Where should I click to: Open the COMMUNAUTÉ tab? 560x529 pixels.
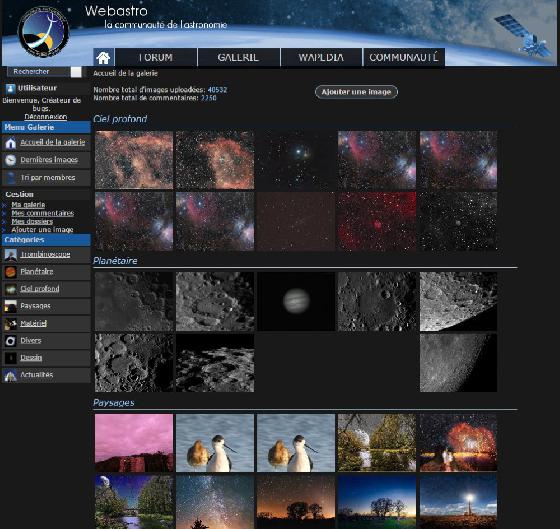pyautogui.click(x=404, y=58)
